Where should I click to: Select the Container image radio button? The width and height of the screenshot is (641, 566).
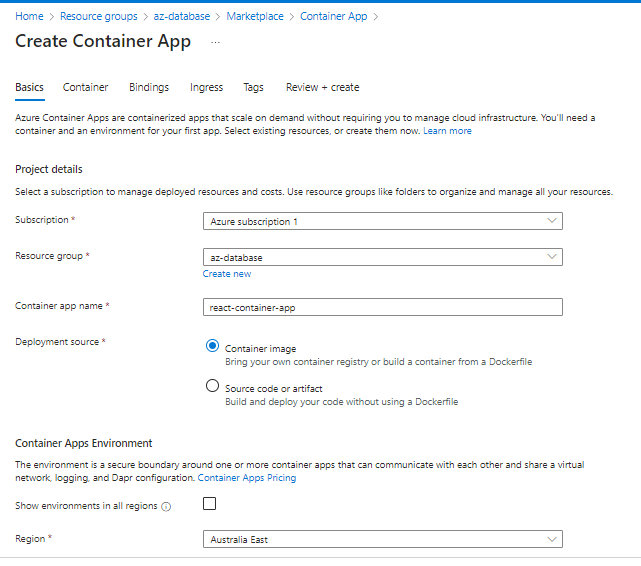point(212,346)
